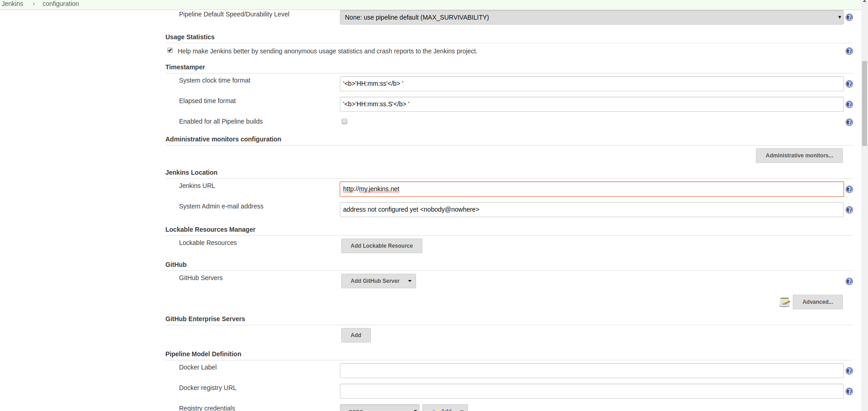Click inside the Jenkins URL field

(x=501, y=189)
